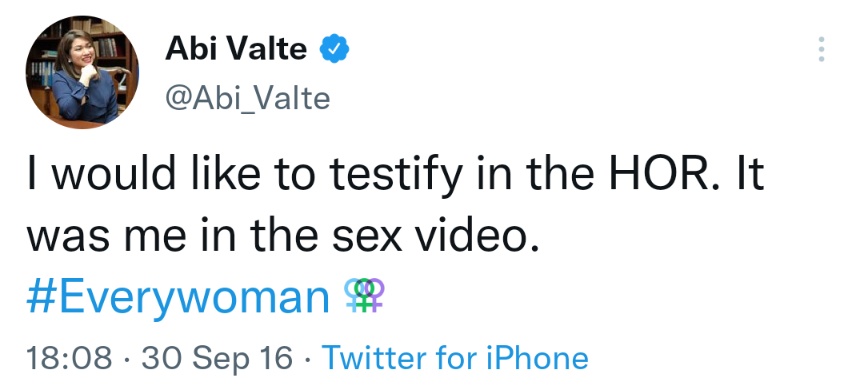Click the tweet line beginning with was me
This screenshot has height=391, width=864.
pos(283,236)
